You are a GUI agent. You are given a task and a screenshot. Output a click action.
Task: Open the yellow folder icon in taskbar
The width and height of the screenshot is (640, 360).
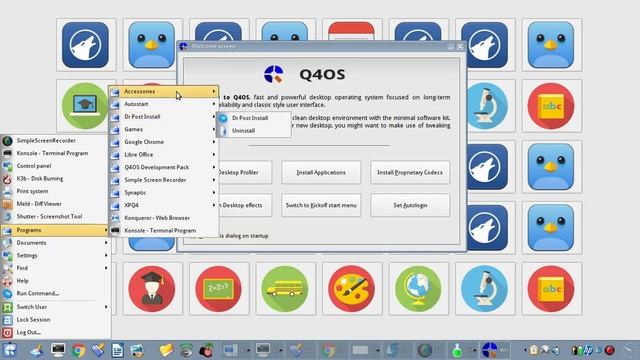click(x=167, y=350)
